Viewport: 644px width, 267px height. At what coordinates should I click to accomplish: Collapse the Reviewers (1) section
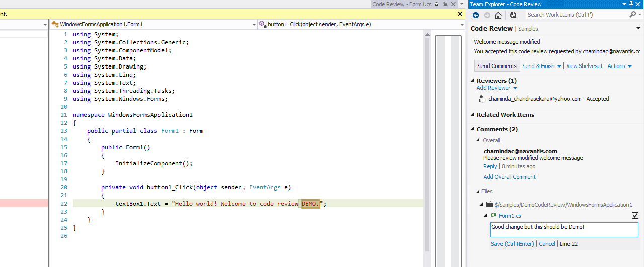472,81
